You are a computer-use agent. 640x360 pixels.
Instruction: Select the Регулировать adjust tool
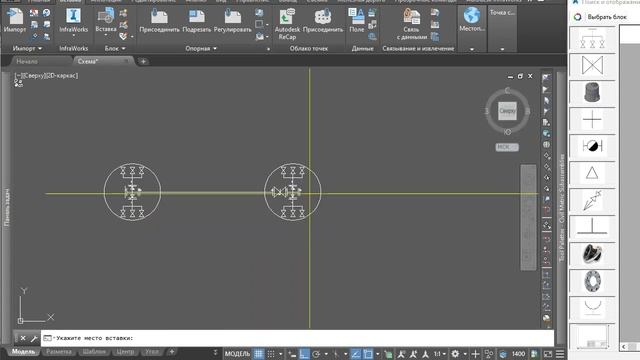(233, 20)
